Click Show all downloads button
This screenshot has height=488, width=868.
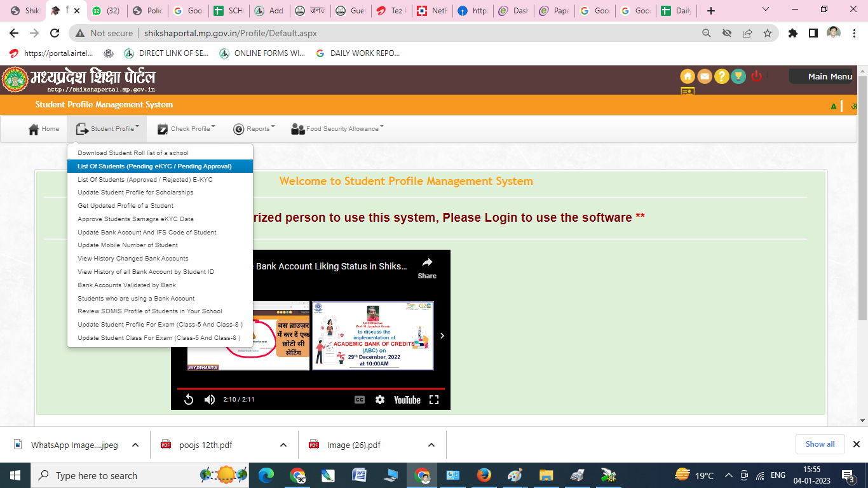(x=820, y=444)
